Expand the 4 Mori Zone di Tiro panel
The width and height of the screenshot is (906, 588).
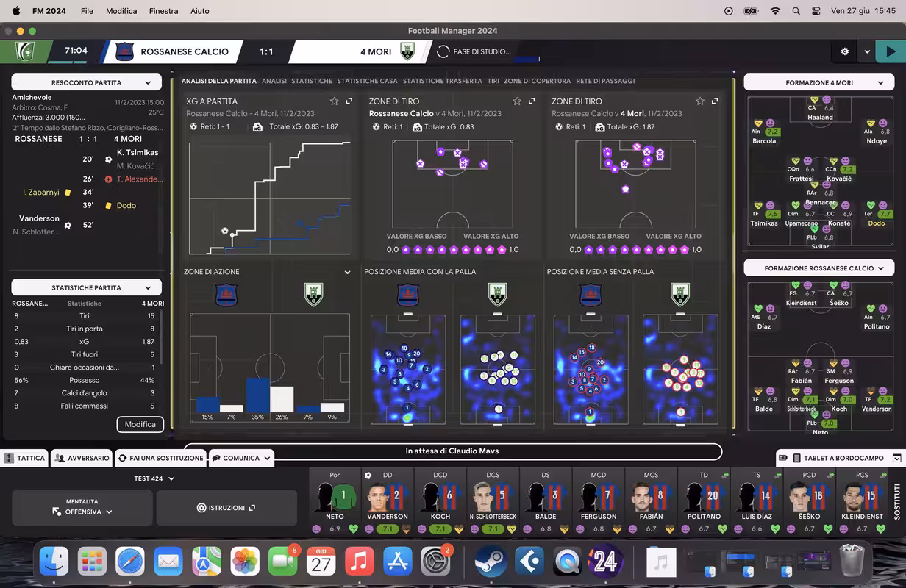click(x=715, y=101)
